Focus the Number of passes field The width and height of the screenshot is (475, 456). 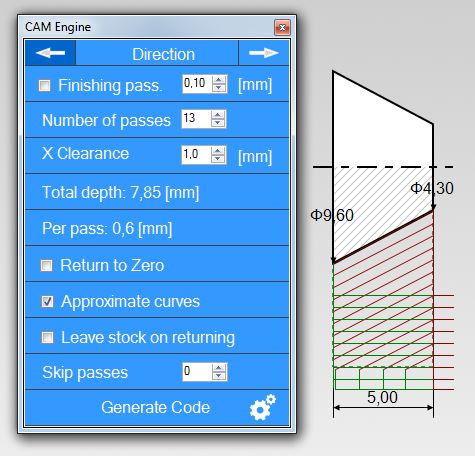point(197,119)
